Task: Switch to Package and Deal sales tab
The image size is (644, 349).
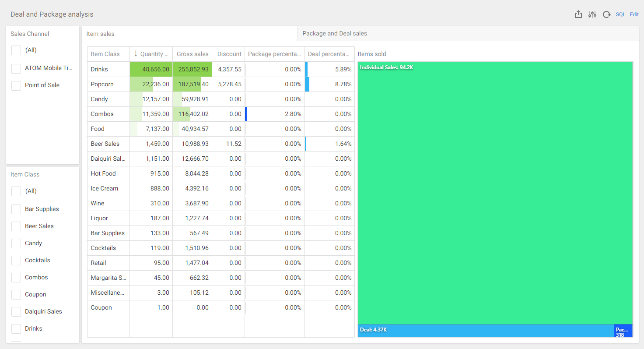Action: (x=335, y=33)
